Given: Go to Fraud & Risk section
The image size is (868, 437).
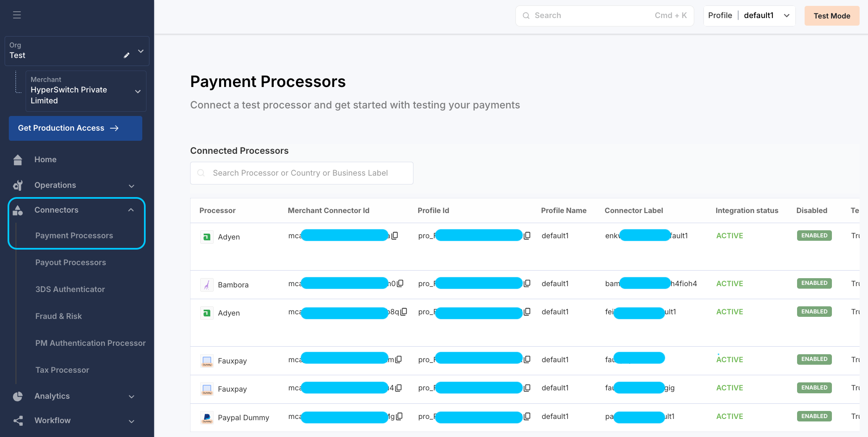Looking at the screenshot, I should click(x=58, y=316).
